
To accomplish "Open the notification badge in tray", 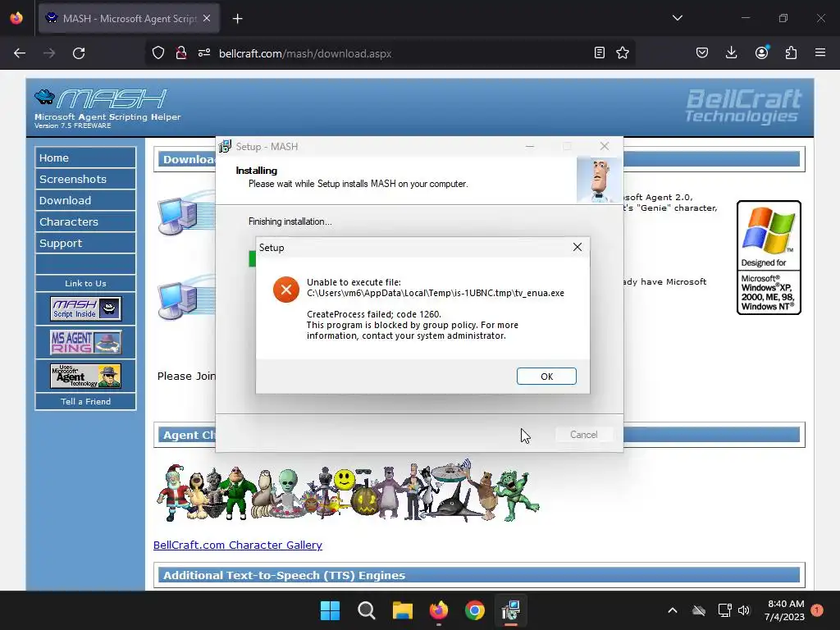I will 817,610.
